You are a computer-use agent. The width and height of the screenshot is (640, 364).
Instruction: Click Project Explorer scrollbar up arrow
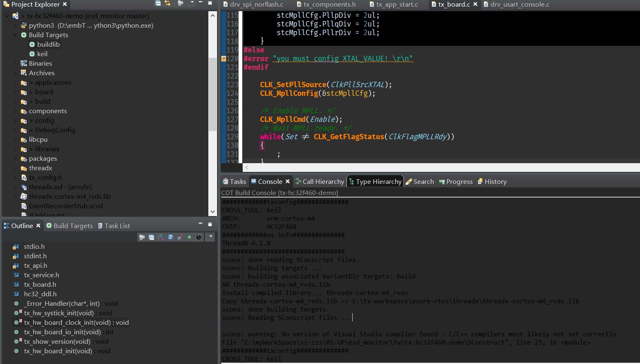[x=213, y=16]
